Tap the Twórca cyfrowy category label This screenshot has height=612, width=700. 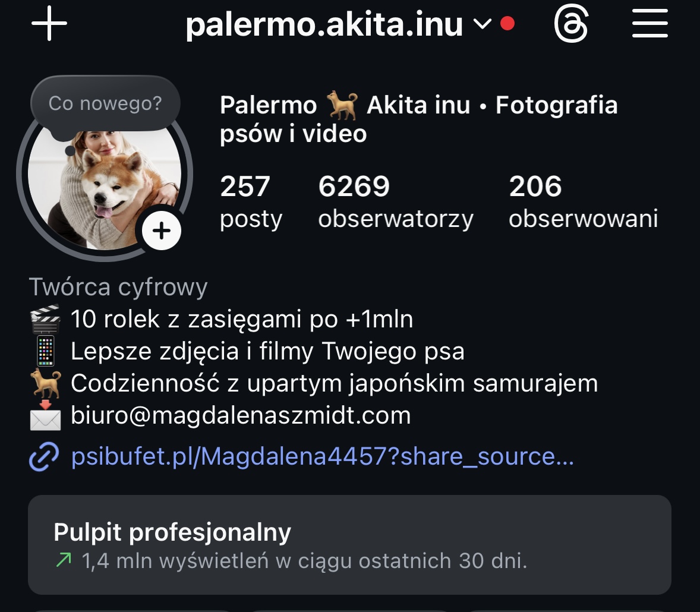(118, 286)
